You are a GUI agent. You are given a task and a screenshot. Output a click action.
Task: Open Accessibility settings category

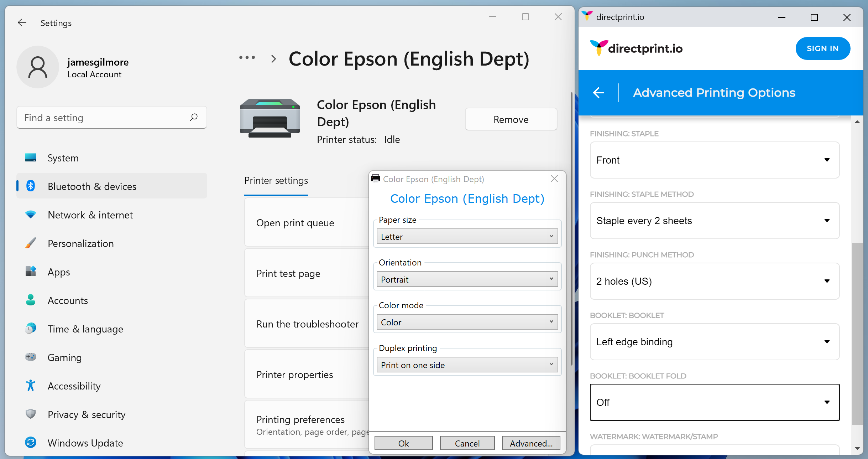tap(112, 386)
